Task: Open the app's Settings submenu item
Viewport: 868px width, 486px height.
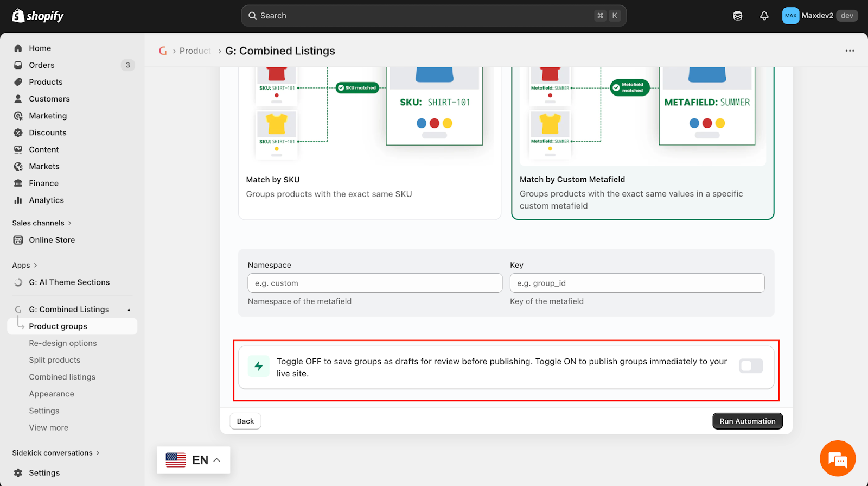Action: pyautogui.click(x=44, y=411)
